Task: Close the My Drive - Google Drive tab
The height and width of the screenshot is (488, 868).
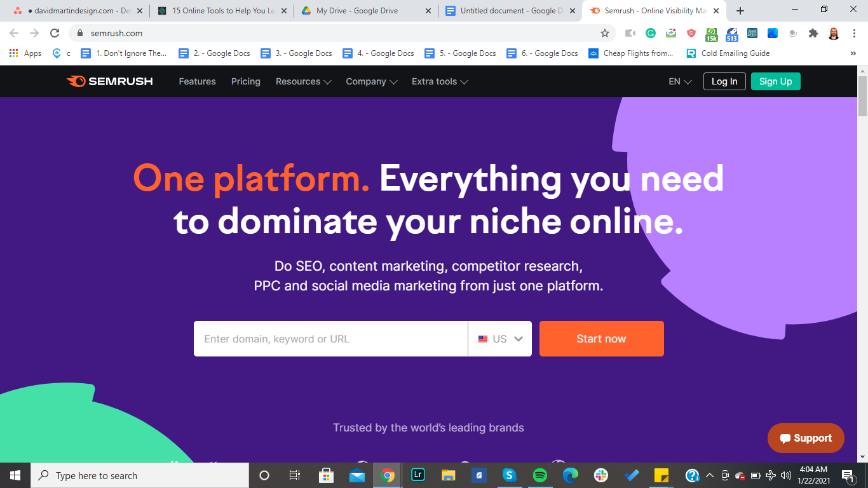Action: (x=428, y=11)
